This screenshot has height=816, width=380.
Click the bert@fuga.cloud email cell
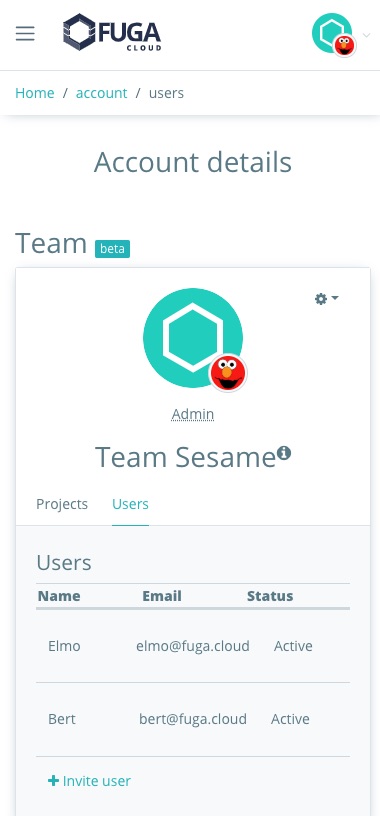click(193, 719)
